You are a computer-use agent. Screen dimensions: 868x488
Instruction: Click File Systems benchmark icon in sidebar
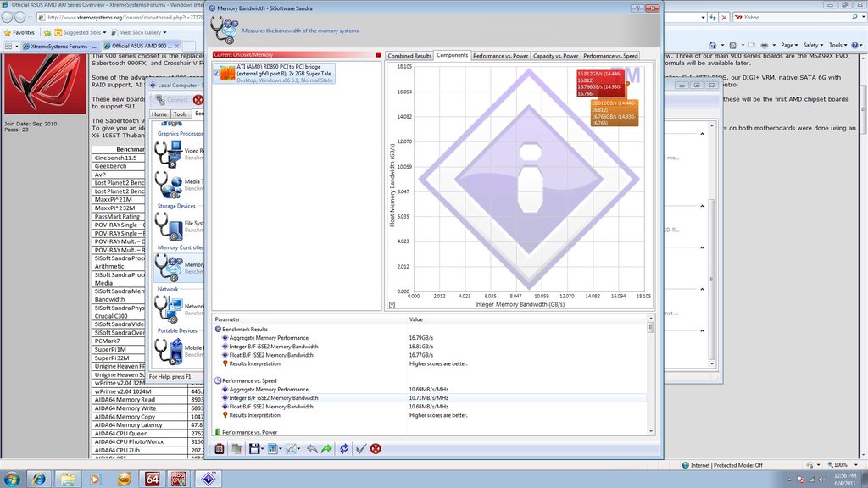pos(169,226)
